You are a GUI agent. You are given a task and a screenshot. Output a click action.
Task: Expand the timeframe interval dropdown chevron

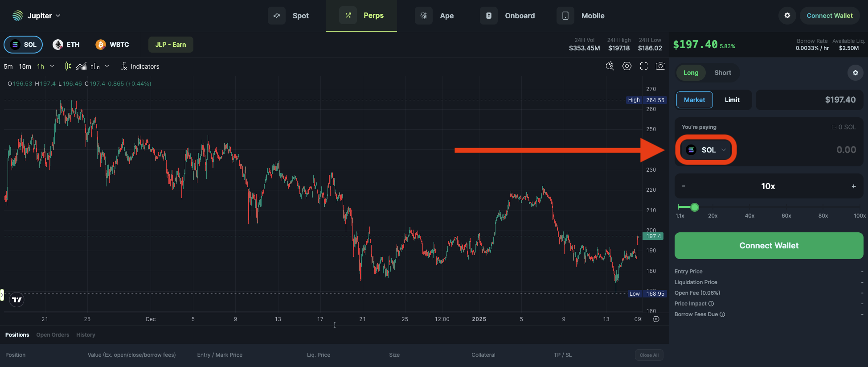pyautogui.click(x=52, y=66)
